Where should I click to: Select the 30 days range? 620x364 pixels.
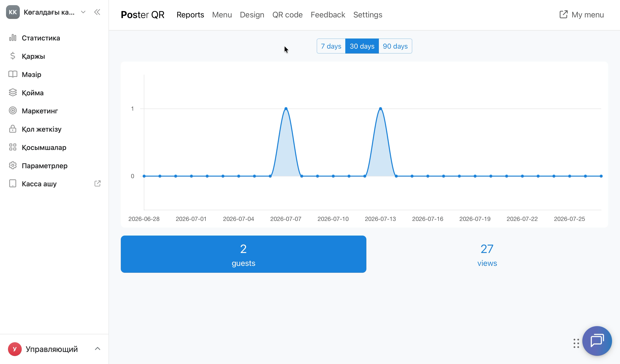point(362,46)
